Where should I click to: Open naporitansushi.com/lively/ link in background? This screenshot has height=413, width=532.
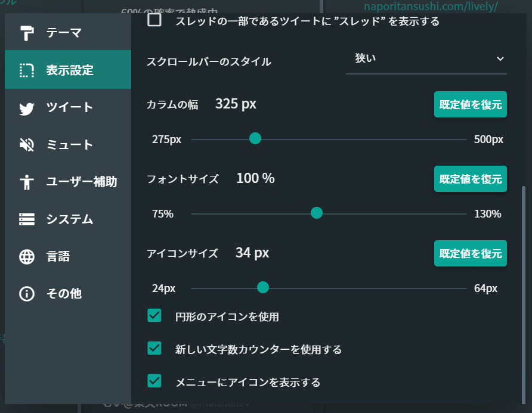point(431,6)
